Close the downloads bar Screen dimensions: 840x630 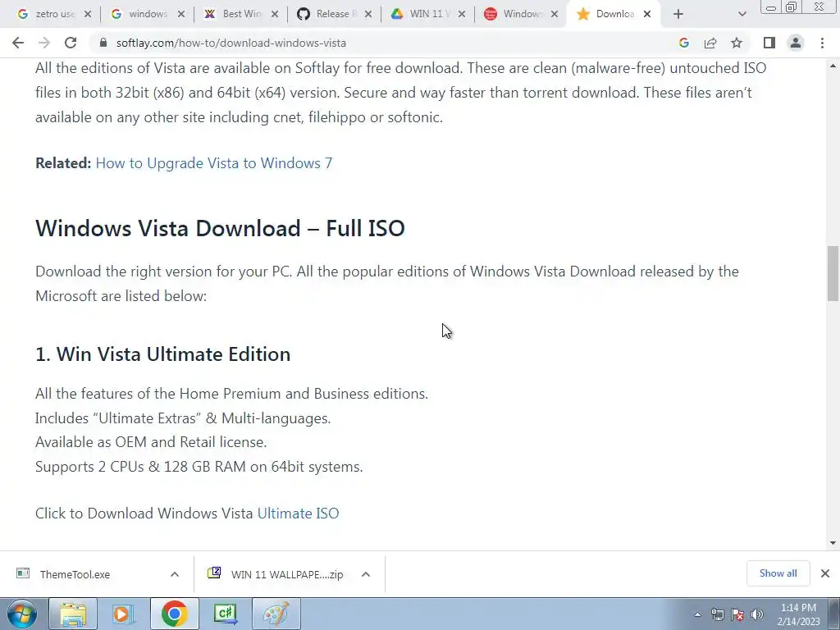pos(825,573)
